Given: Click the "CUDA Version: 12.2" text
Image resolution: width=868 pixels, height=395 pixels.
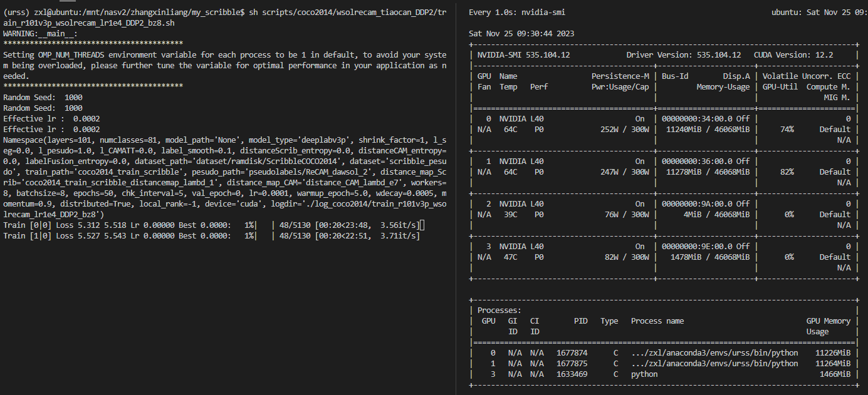Looking at the screenshot, I should (x=793, y=54).
